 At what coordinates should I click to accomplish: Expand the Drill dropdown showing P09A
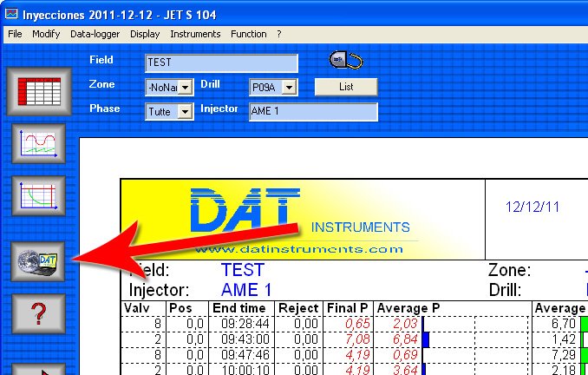tap(290, 88)
